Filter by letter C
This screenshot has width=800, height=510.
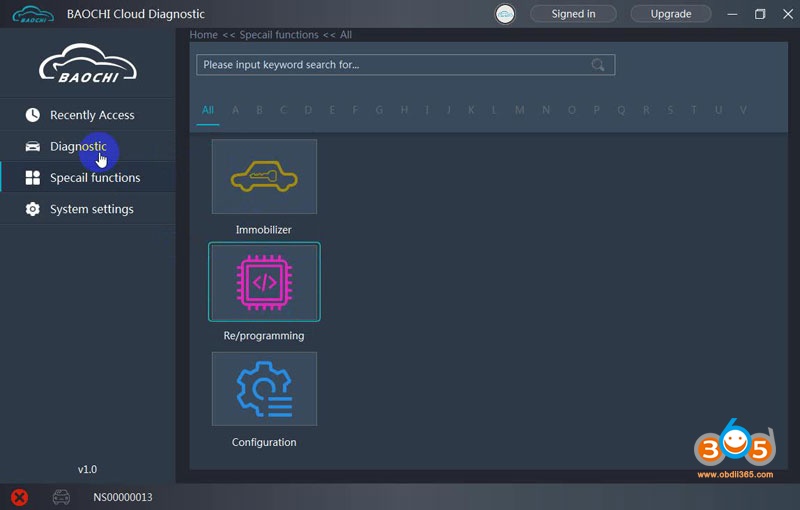click(x=283, y=110)
